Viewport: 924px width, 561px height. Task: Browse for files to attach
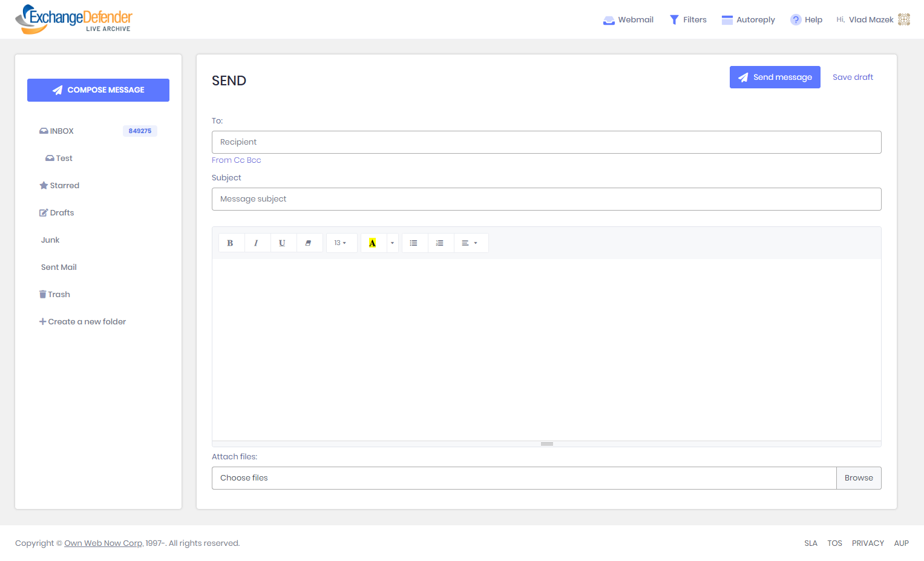(x=858, y=477)
